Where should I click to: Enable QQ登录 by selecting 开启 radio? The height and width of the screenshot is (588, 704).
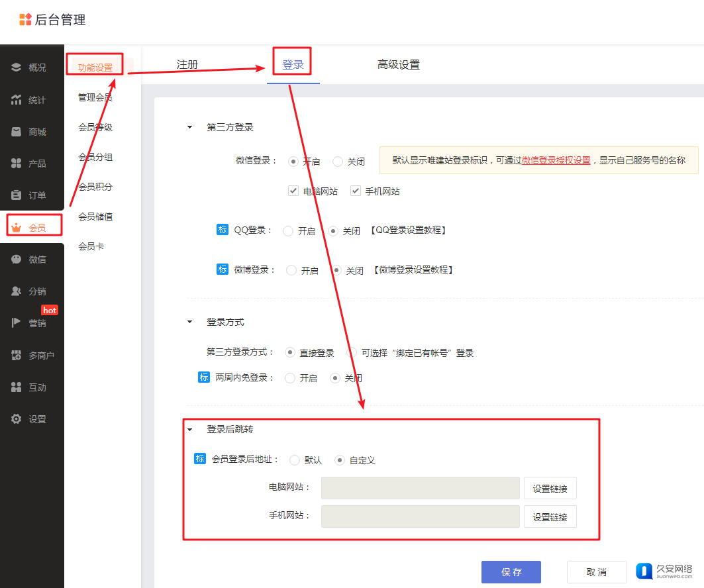pos(288,231)
